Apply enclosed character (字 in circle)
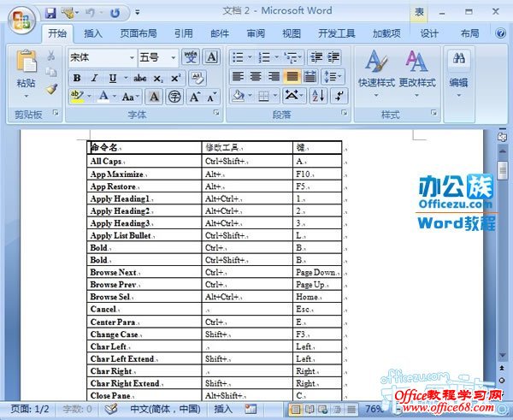This screenshot has height=420, width=513. point(174,97)
